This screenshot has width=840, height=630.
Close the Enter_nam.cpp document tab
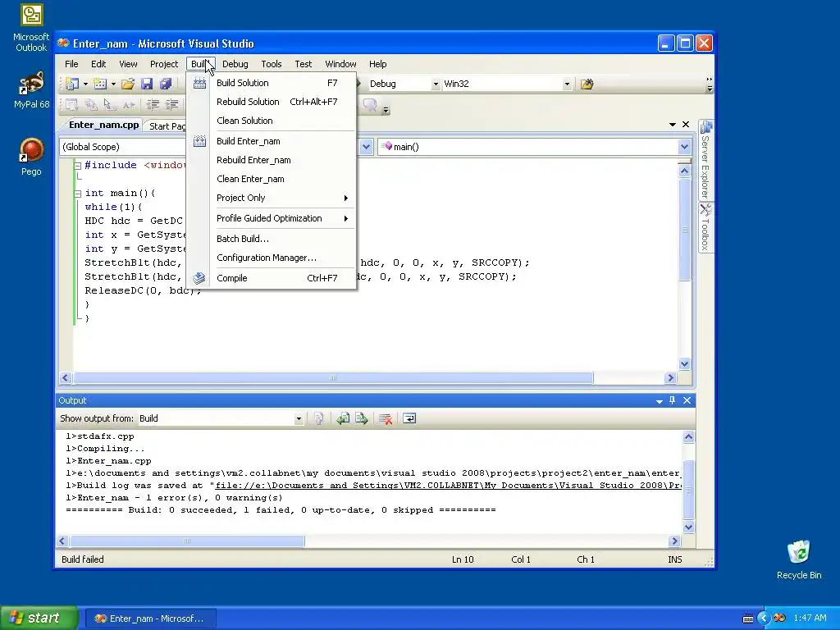[x=686, y=125]
